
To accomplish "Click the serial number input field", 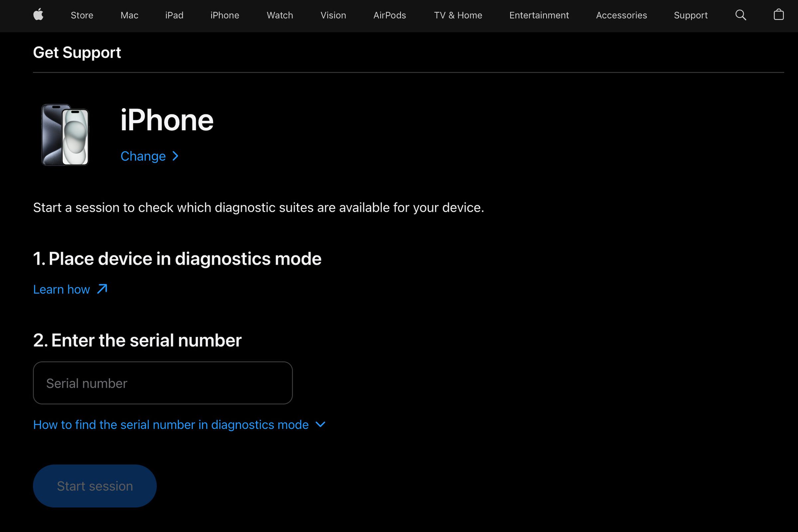I will 163,383.
